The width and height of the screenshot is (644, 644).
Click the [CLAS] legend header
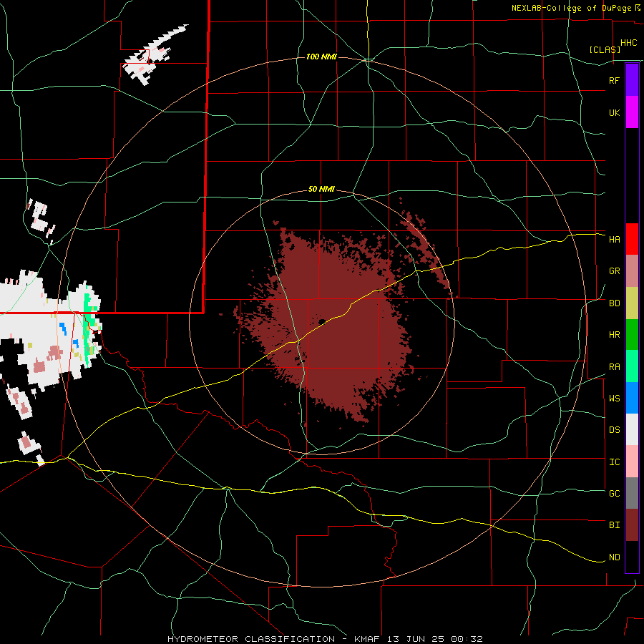(605, 49)
